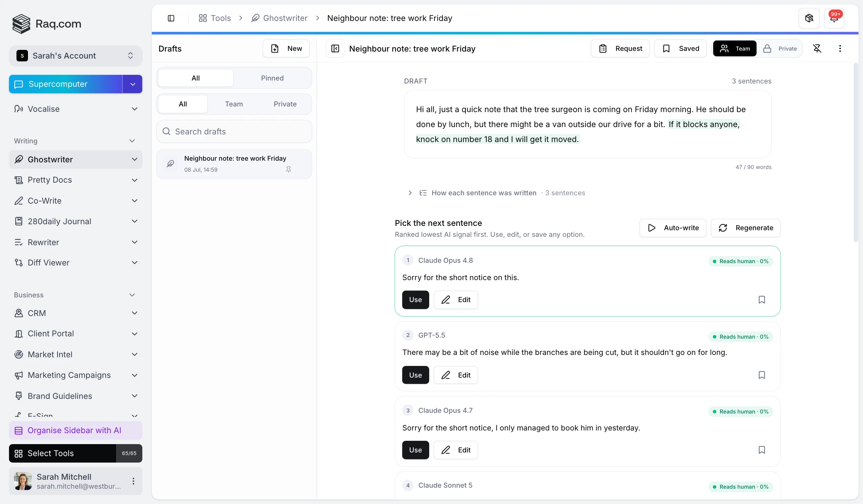The image size is (863, 504).
Task: Bookmark the Claude Opus 4.7 suggestion
Action: tap(762, 450)
